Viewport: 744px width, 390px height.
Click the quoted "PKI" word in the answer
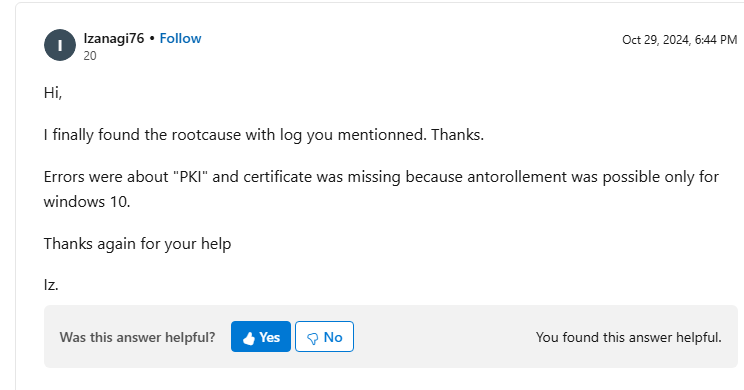click(190, 177)
